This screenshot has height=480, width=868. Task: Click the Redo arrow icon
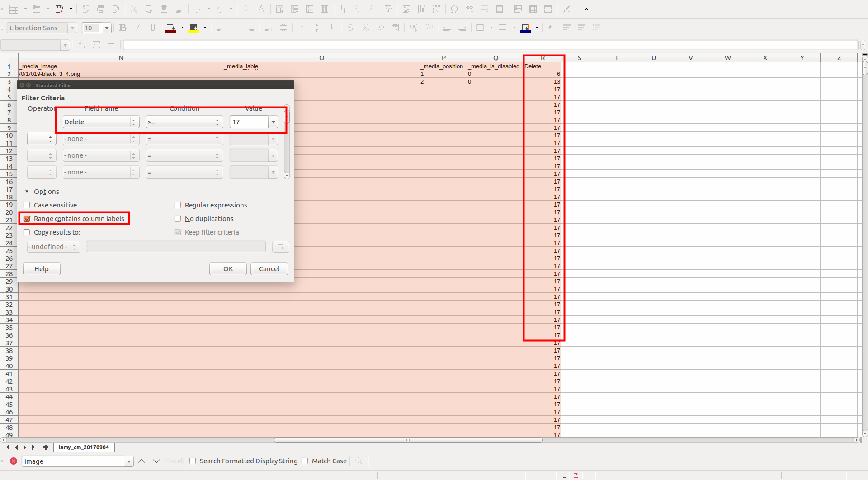[220, 9]
